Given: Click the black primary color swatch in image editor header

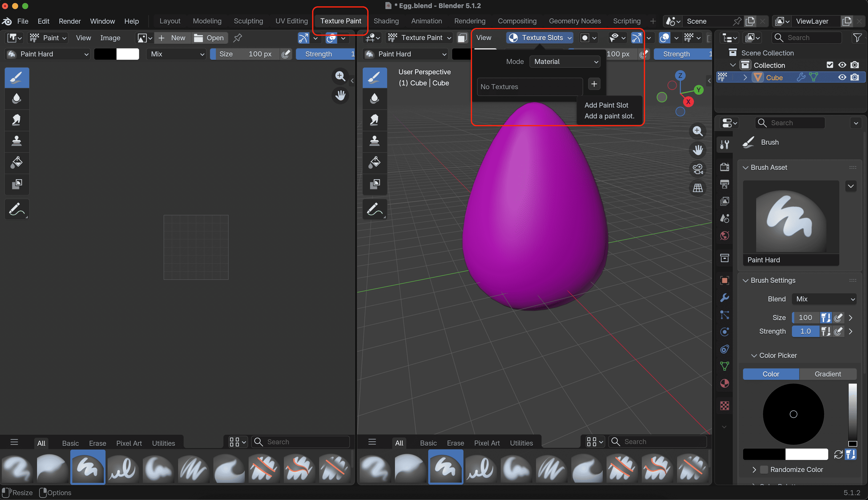Looking at the screenshot, I should 105,54.
